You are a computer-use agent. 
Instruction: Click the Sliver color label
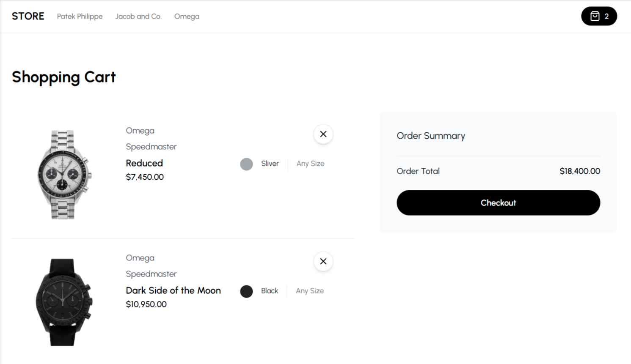270,164
